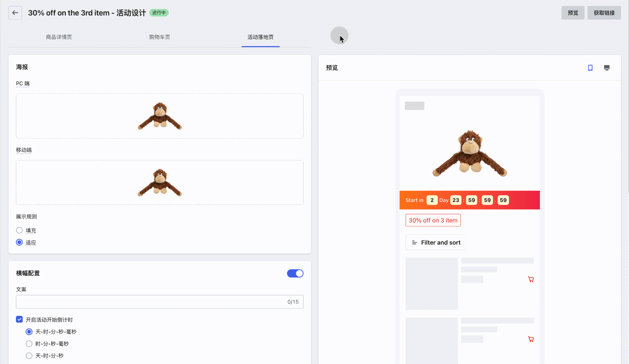Click the Start in countdown banner
629x364 pixels.
click(x=469, y=200)
